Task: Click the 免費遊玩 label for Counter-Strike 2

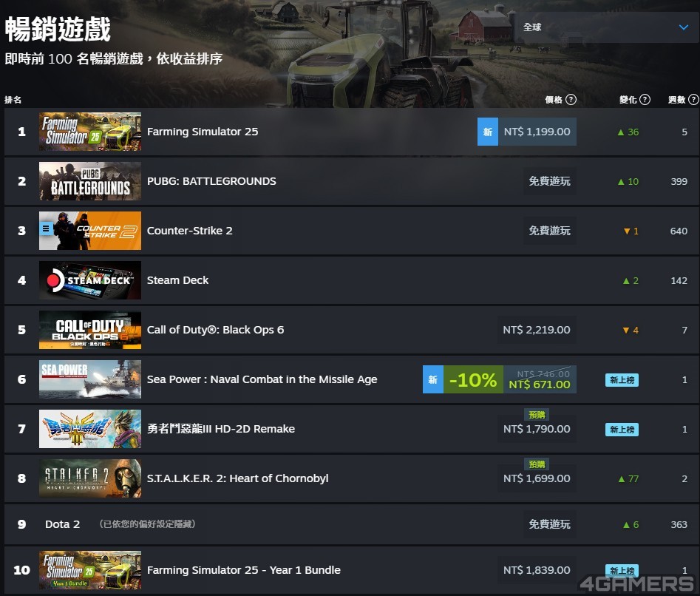Action: (x=549, y=231)
